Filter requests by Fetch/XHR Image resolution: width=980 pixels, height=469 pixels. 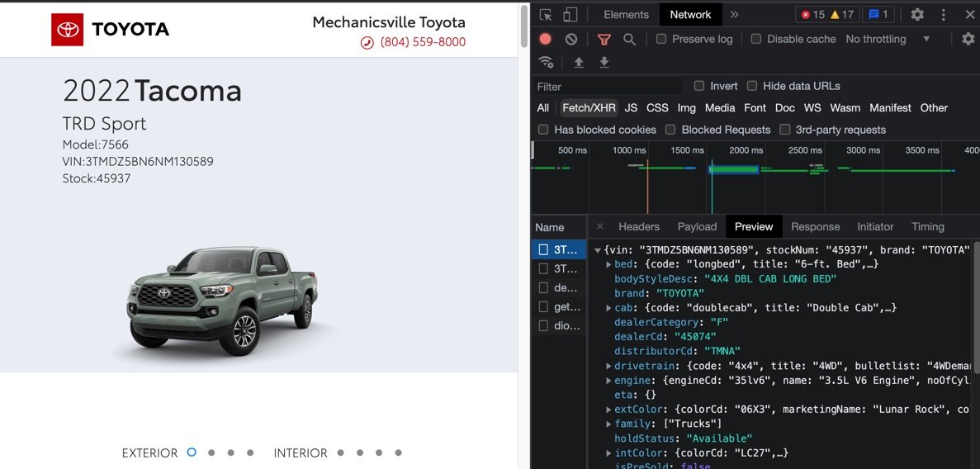[589, 107]
